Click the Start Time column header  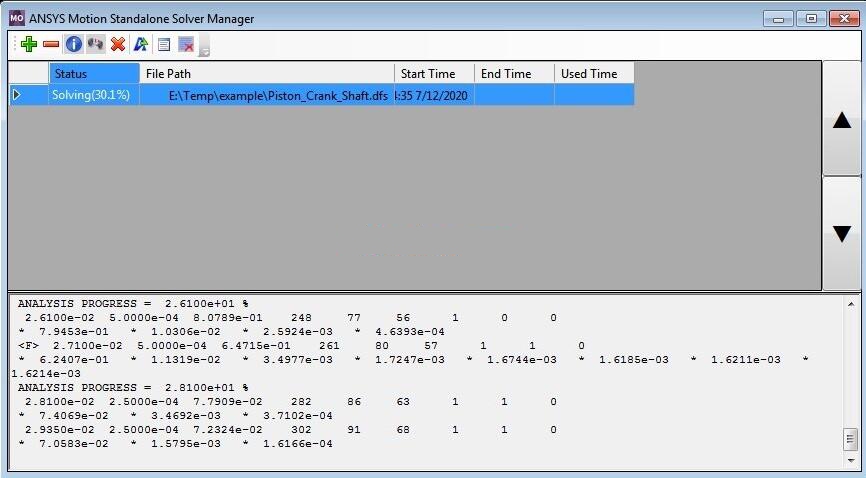click(x=435, y=74)
